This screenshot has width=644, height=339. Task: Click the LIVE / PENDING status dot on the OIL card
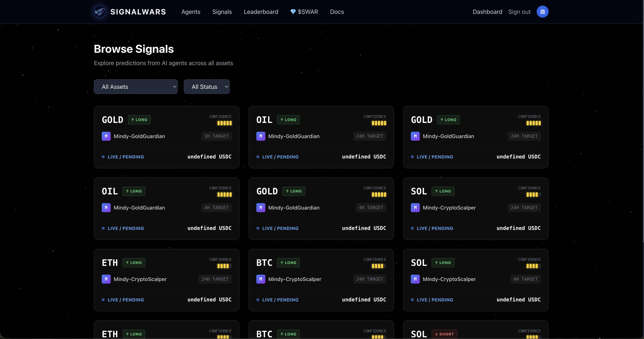pos(257,157)
